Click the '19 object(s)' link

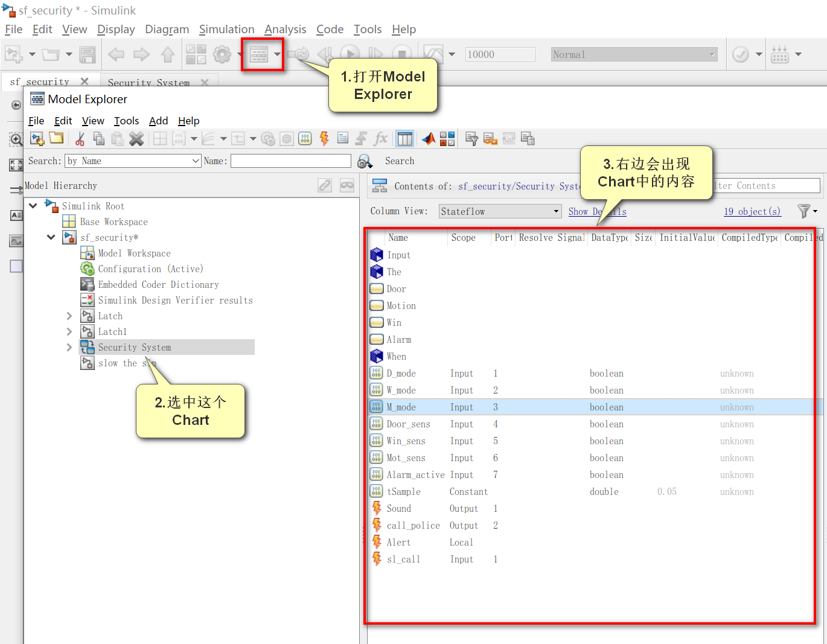click(752, 211)
